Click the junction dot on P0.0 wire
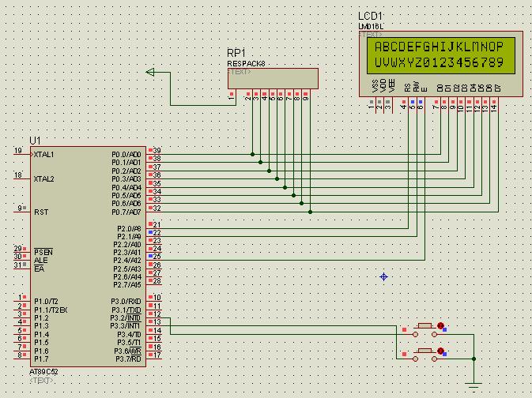Image resolution: width=532 pixels, height=398 pixels. coord(252,154)
